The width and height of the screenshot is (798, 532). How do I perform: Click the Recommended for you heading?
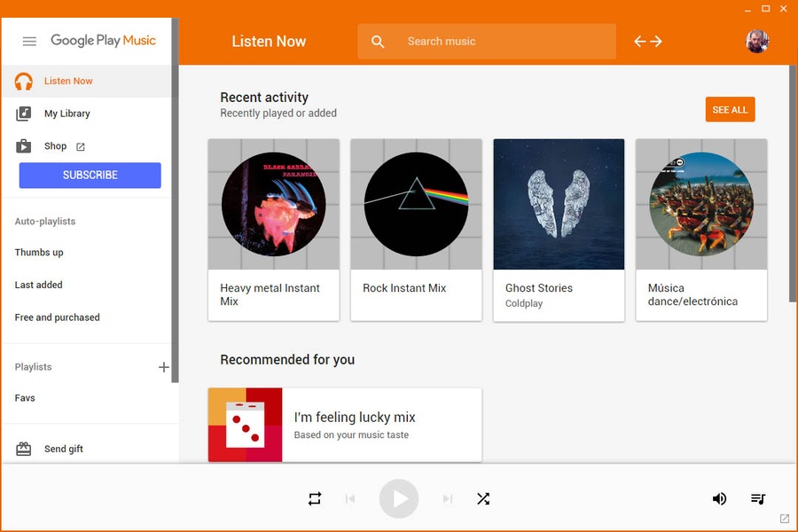click(x=287, y=359)
